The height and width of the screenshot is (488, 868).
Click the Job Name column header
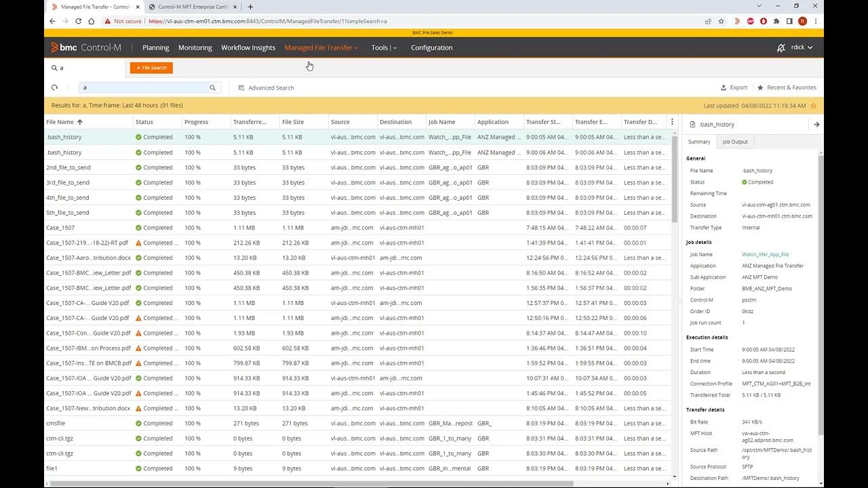441,122
